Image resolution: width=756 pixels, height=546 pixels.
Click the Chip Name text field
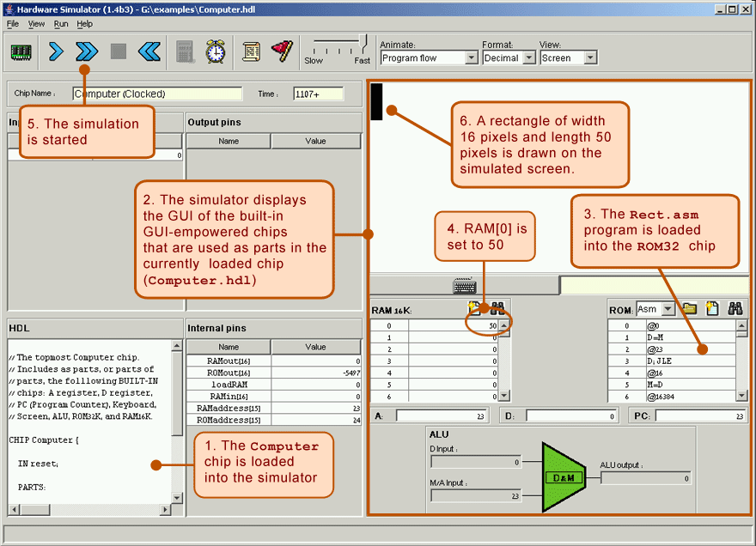click(157, 94)
